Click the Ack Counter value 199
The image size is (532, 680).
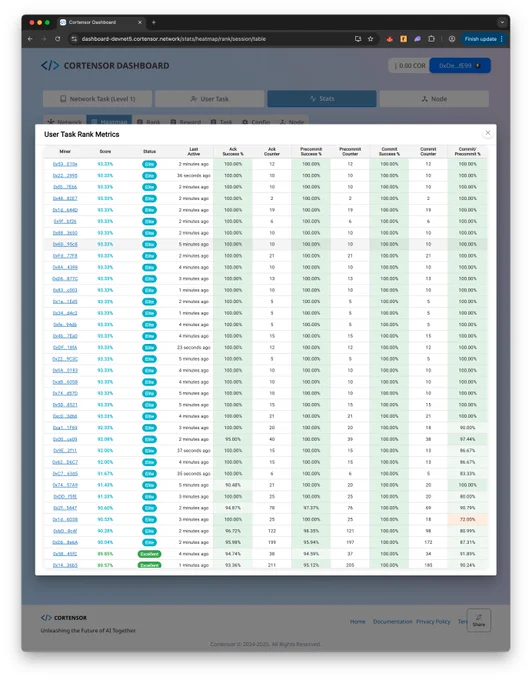click(272, 542)
